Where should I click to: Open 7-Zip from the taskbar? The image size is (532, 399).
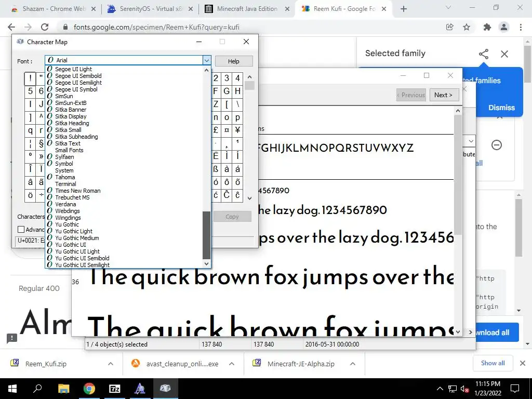click(x=115, y=389)
